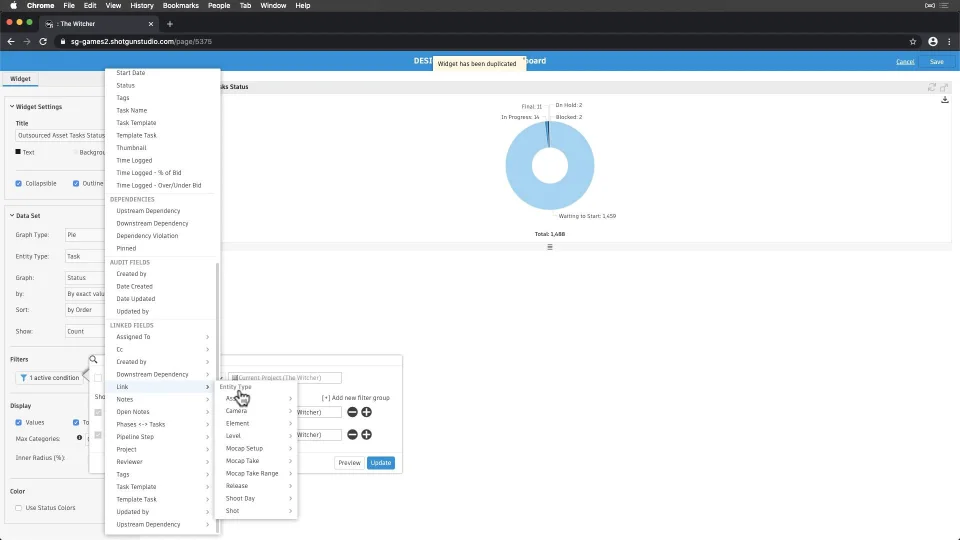The height and width of the screenshot is (540, 960).
Task: Click the widget drag handle below chart
Action: click(x=550, y=247)
